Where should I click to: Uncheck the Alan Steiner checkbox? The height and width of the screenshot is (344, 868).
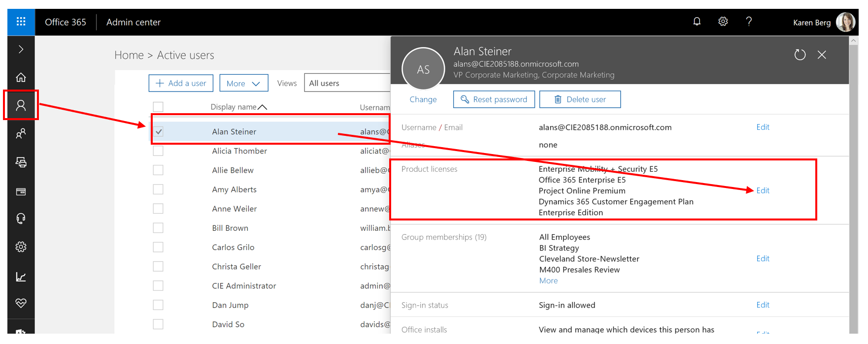(x=158, y=132)
